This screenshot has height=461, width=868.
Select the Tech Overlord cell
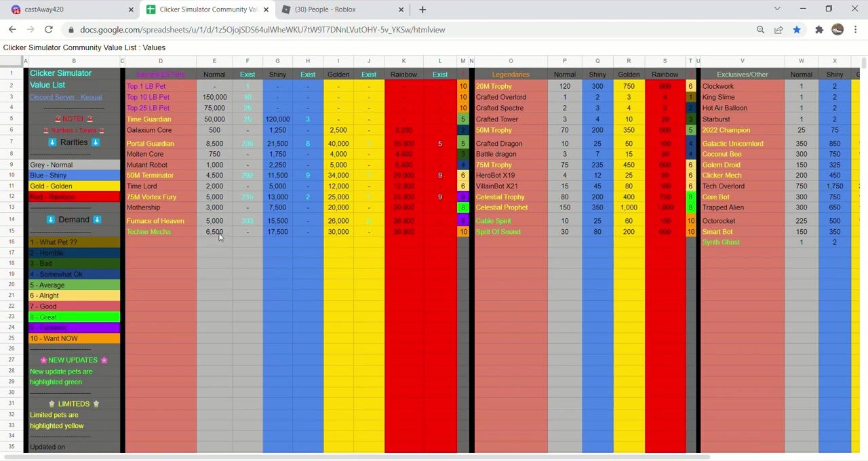[x=742, y=186]
